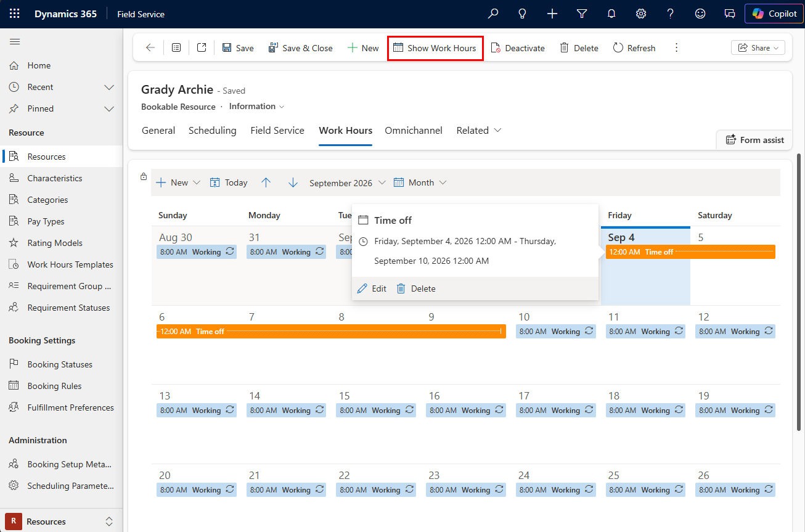Refresh the record

pyautogui.click(x=634, y=47)
